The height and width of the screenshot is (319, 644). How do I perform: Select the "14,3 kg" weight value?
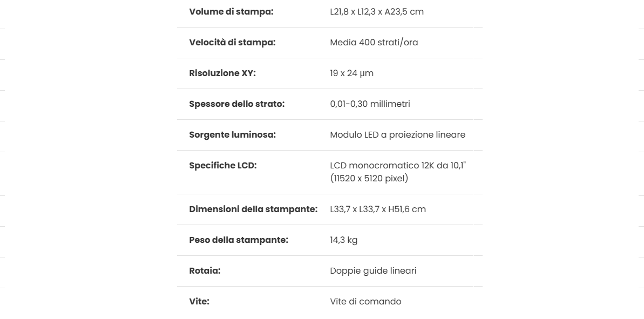343,240
